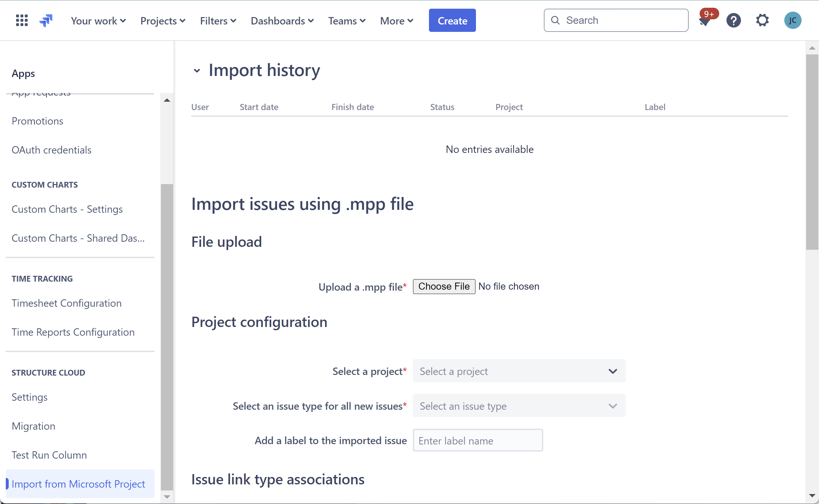Open the settings gear icon
This screenshot has height=504, width=819.
762,20
